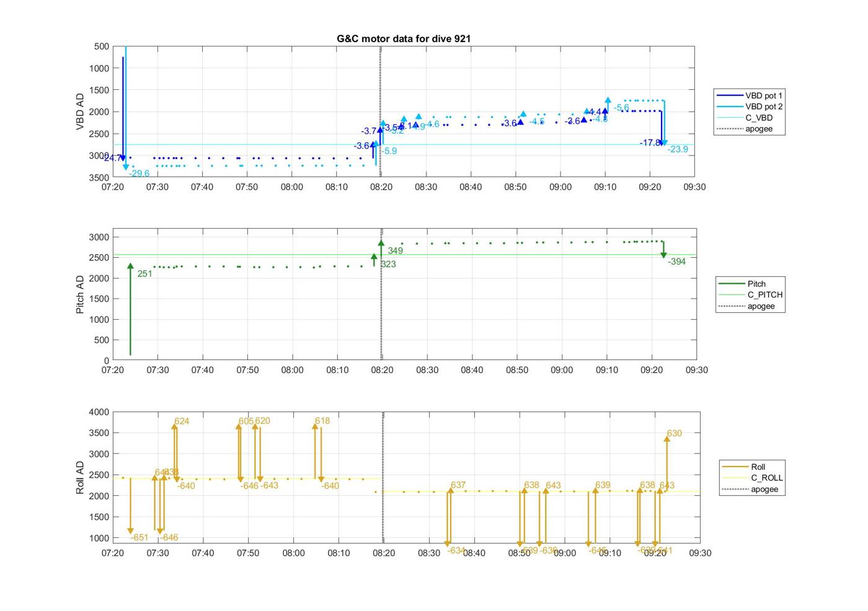The height and width of the screenshot is (611, 868).
Task: Click the '624' roll data label
Action: 182,421
